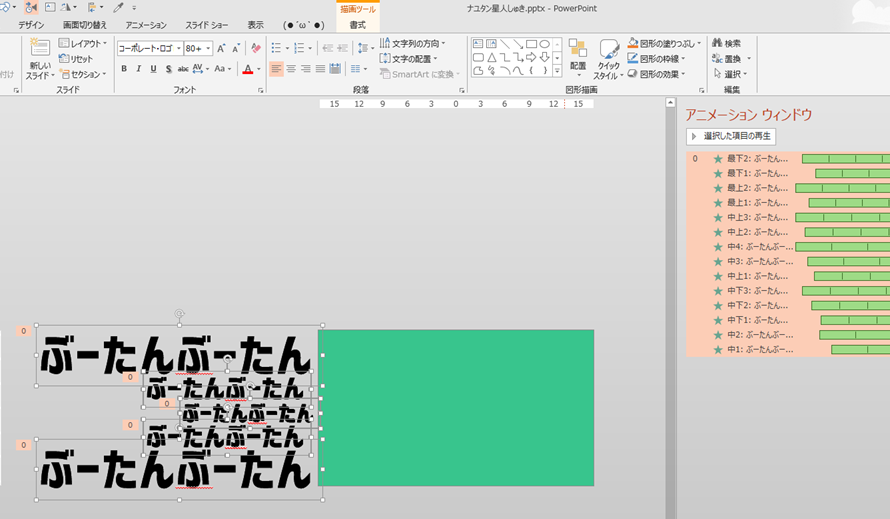Select the rectangle shape in gallery
This screenshot has height=519, width=890.
pos(531,44)
